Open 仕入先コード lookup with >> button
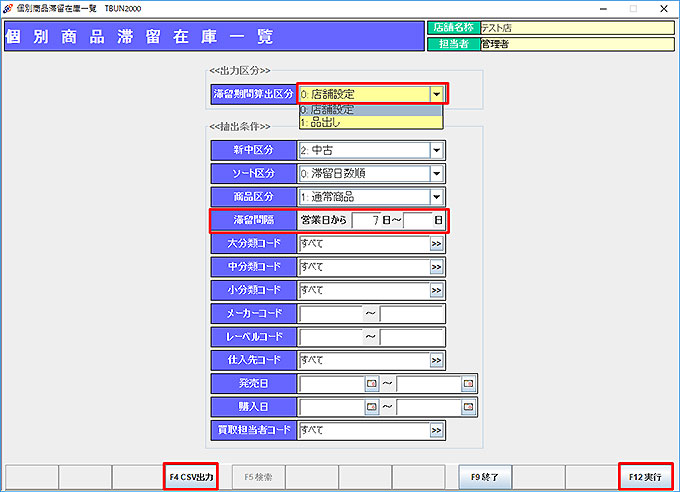Image resolution: width=680 pixels, height=492 pixels. coord(436,360)
